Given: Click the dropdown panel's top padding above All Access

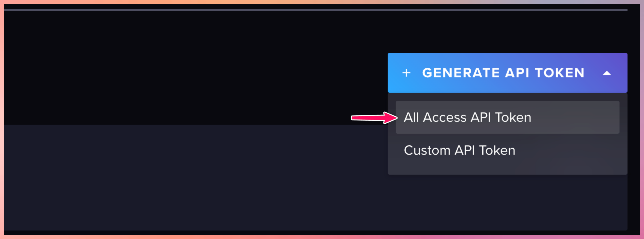Looking at the screenshot, I should click(507, 97).
